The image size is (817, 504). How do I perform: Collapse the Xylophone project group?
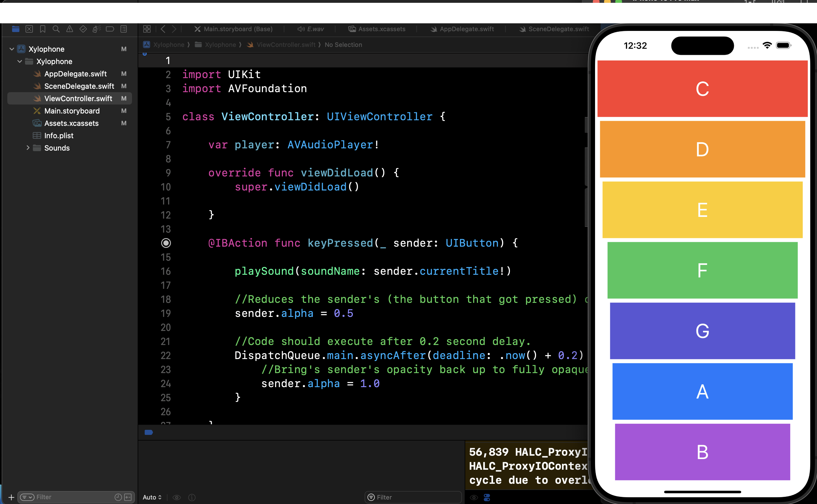click(12, 49)
